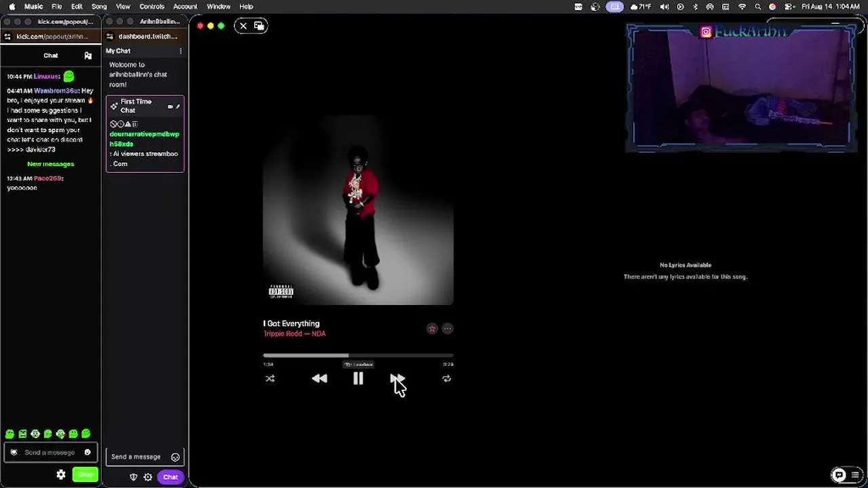This screenshot has width=868, height=488.
Task: Focus the Kick chat Send a message field
Action: (x=51, y=452)
